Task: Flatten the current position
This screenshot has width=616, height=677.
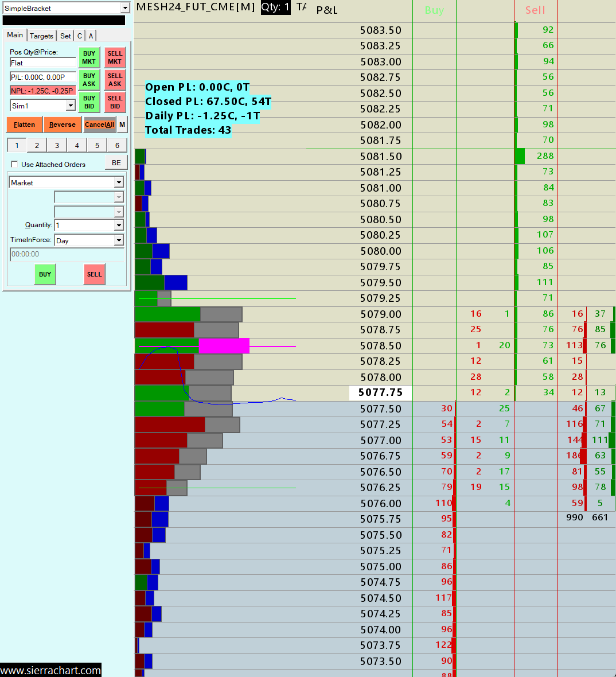Action: coord(24,124)
